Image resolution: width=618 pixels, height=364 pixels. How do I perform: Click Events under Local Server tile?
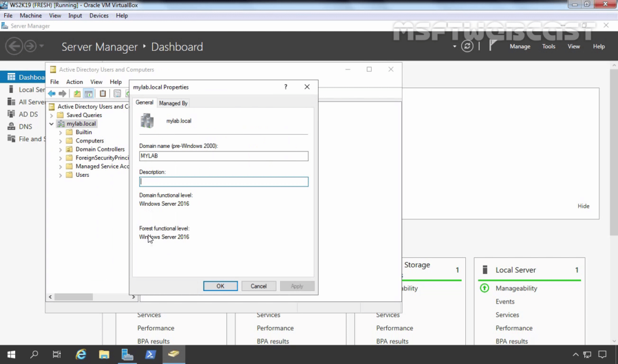(x=505, y=301)
